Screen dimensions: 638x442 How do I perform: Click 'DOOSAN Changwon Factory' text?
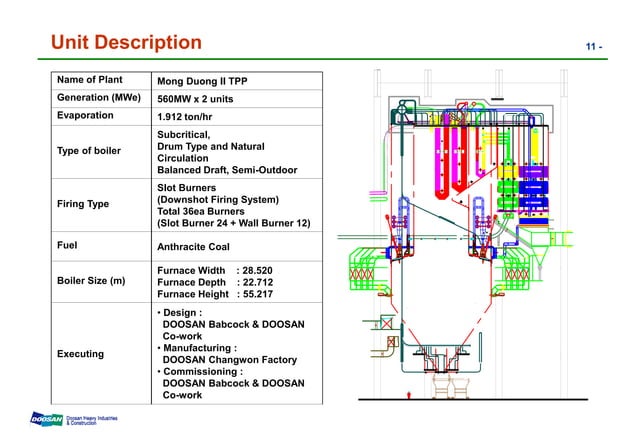pyautogui.click(x=230, y=360)
